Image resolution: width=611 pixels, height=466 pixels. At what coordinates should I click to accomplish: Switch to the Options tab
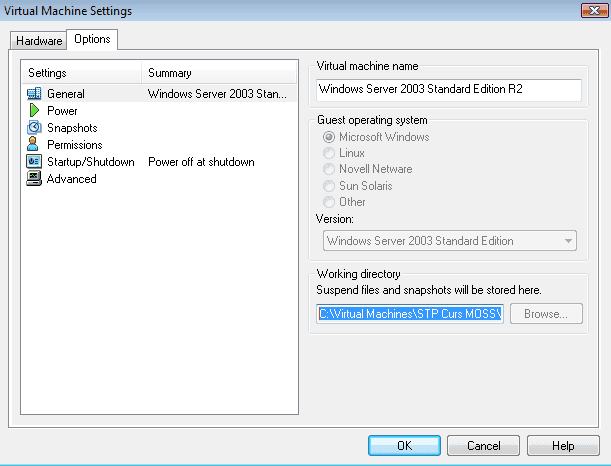[x=92, y=39]
